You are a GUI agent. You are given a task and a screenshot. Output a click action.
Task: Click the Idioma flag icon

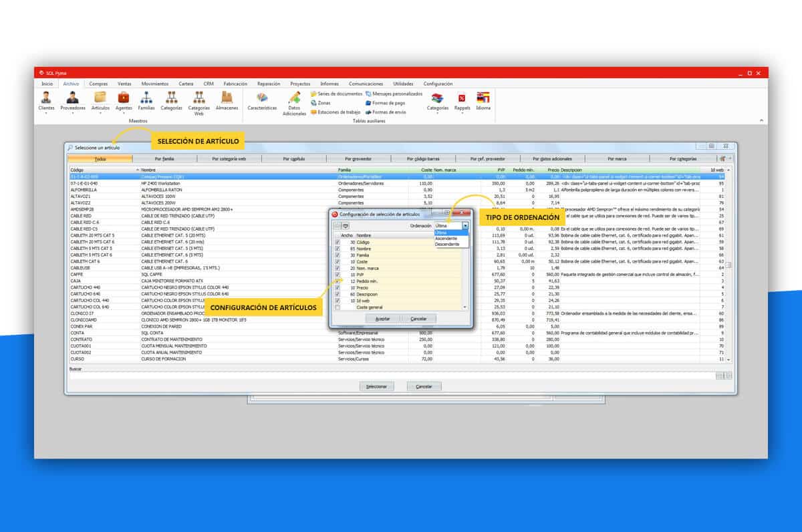[483, 98]
